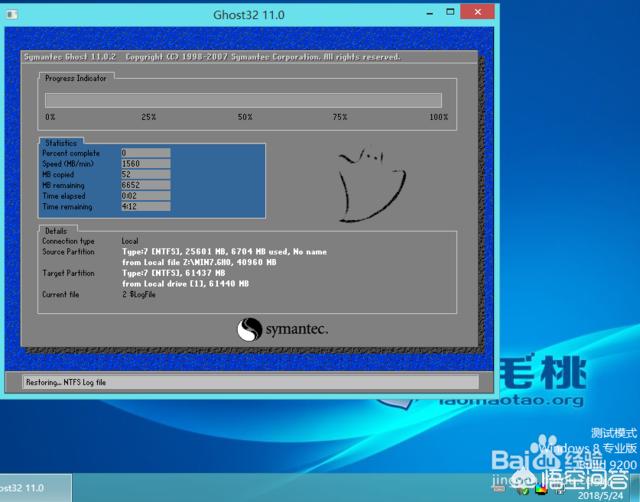The width and height of the screenshot is (640, 502).
Task: Click the Statistics group heading
Action: (61, 143)
